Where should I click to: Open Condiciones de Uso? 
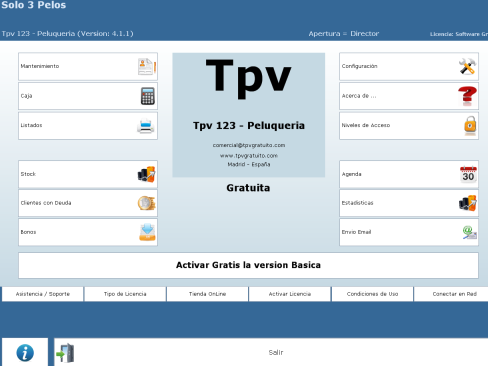(x=372, y=294)
